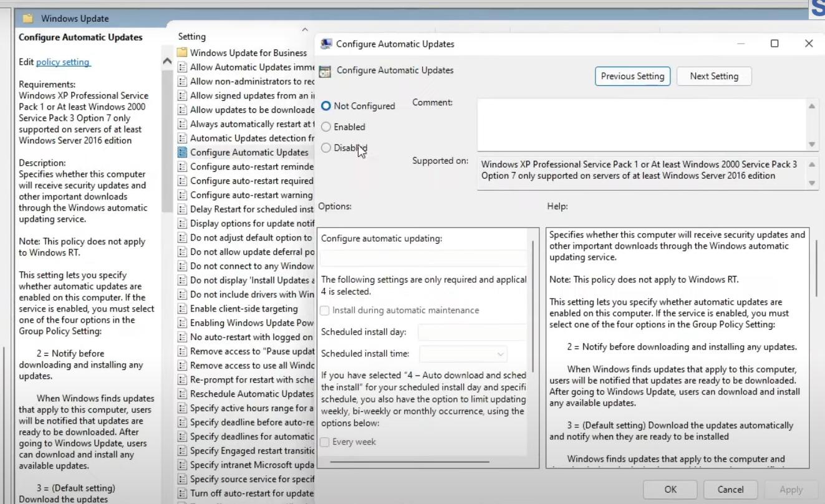Image resolution: width=825 pixels, height=504 pixels.
Task: Click policy icon beside No auto-restart with logged on
Action: click(x=182, y=337)
